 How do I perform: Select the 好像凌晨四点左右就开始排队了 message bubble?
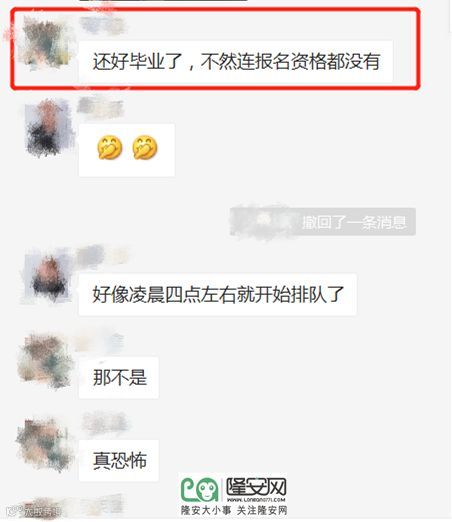tap(218, 294)
